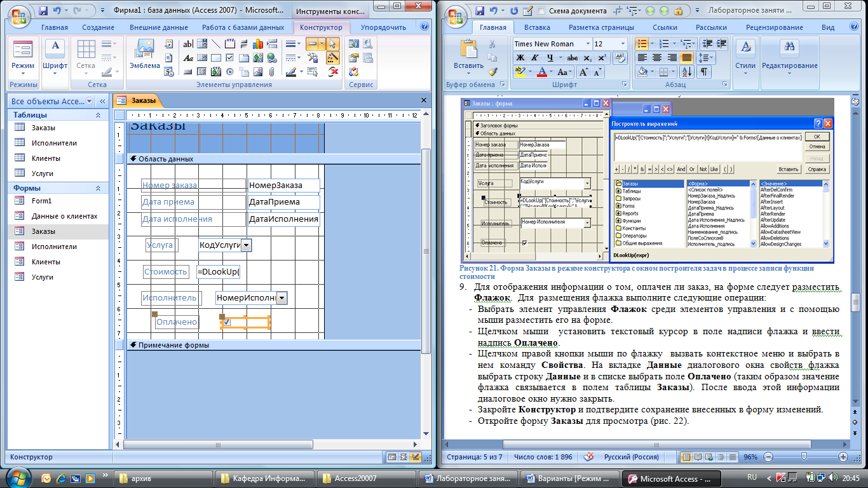
Task: Select Исполнители table in navigation pane
Action: click(x=55, y=143)
